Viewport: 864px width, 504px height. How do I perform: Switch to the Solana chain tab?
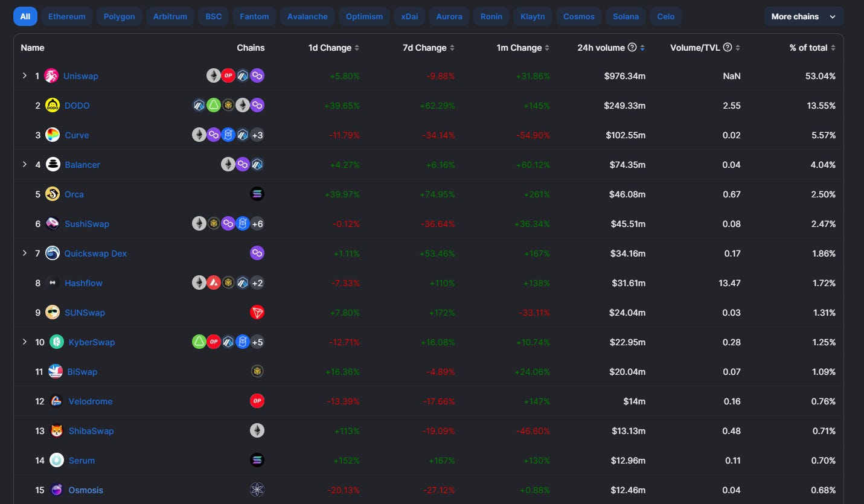click(626, 16)
